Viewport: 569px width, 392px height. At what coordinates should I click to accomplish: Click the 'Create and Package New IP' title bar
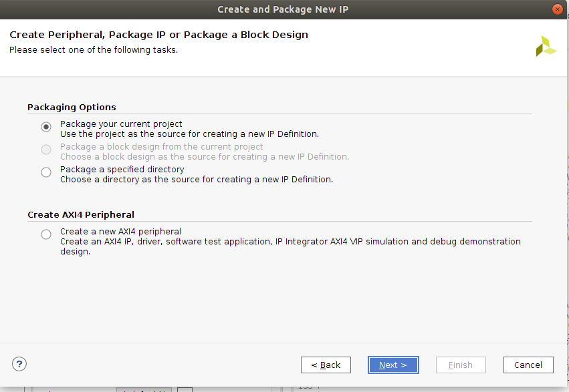(x=283, y=9)
